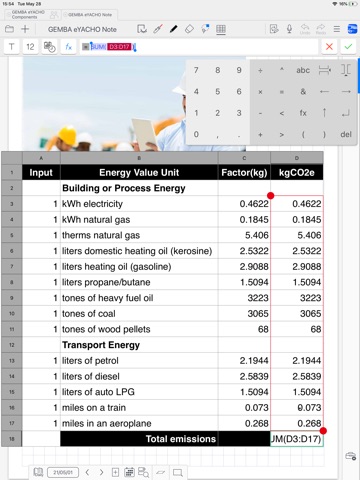Image resolution: width=360 pixels, height=480 pixels.
Task: Go to previous page with left chevron
Action: [x=87, y=472]
